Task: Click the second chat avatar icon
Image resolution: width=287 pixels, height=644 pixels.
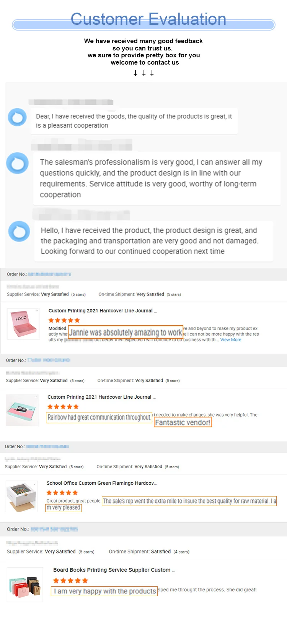Action: 17,163
